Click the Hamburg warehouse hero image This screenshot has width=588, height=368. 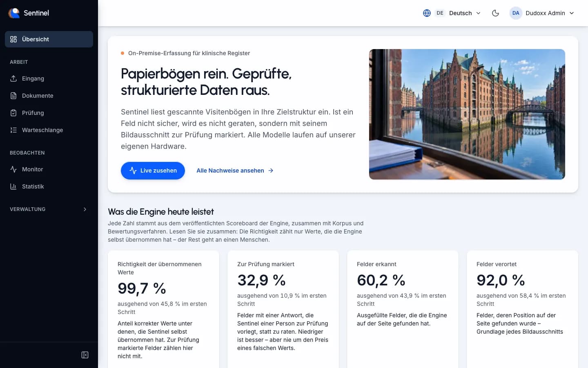[x=467, y=114]
